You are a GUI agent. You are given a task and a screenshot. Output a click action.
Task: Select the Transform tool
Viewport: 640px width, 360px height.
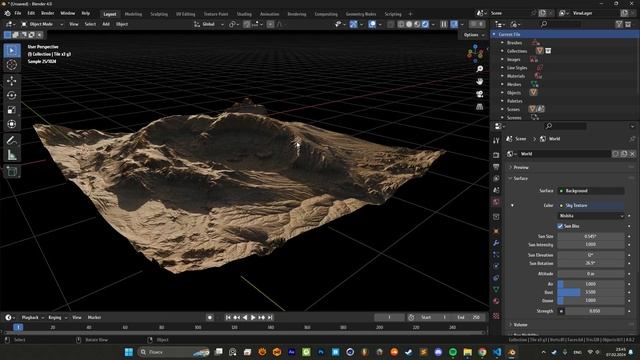(x=12, y=124)
